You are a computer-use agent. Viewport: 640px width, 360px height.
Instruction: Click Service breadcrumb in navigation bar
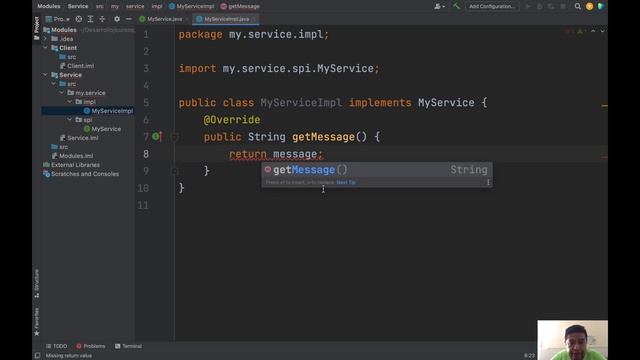[78, 6]
